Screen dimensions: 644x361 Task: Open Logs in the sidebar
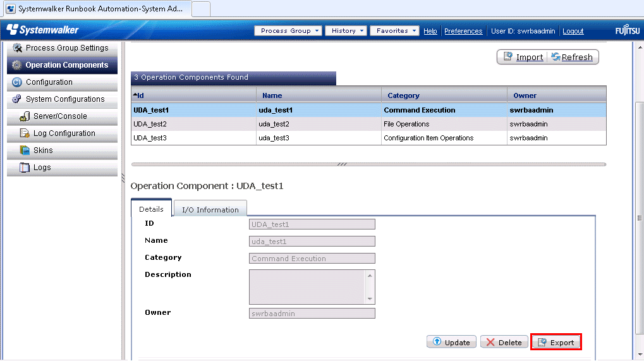coord(62,168)
